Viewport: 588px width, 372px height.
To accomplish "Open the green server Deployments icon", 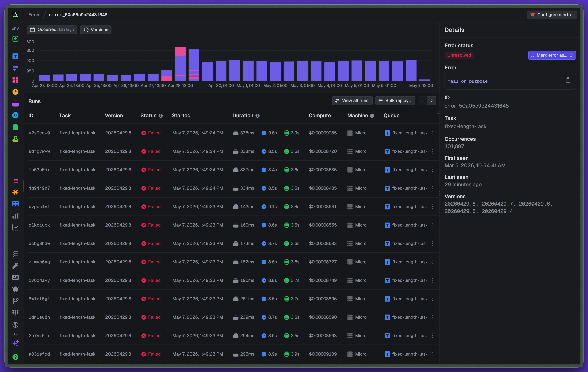I will [15, 127].
